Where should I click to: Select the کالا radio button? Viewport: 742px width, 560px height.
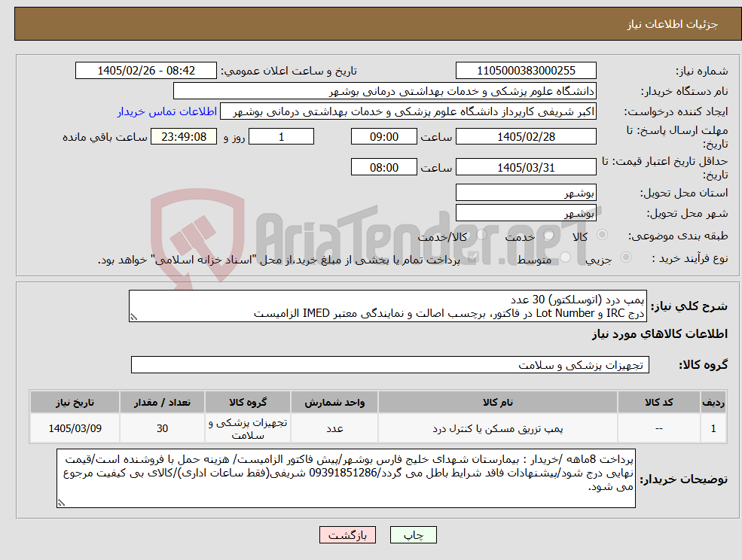coord(603,235)
